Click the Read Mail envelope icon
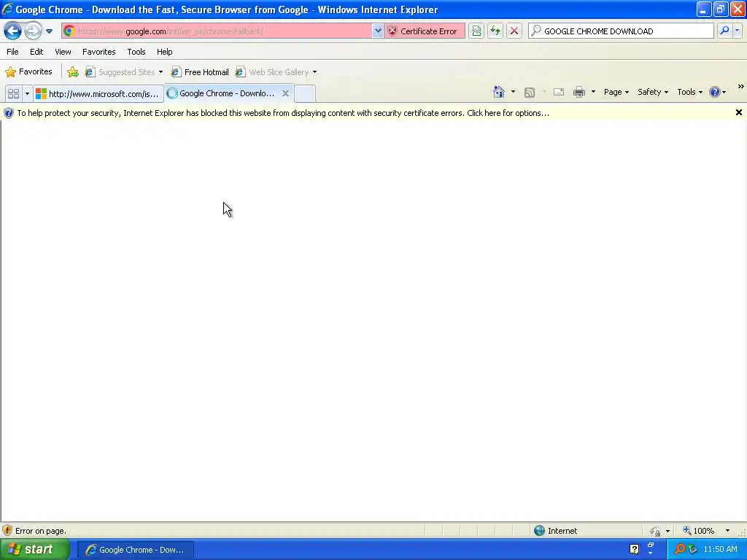This screenshot has width=747, height=560. 559,92
